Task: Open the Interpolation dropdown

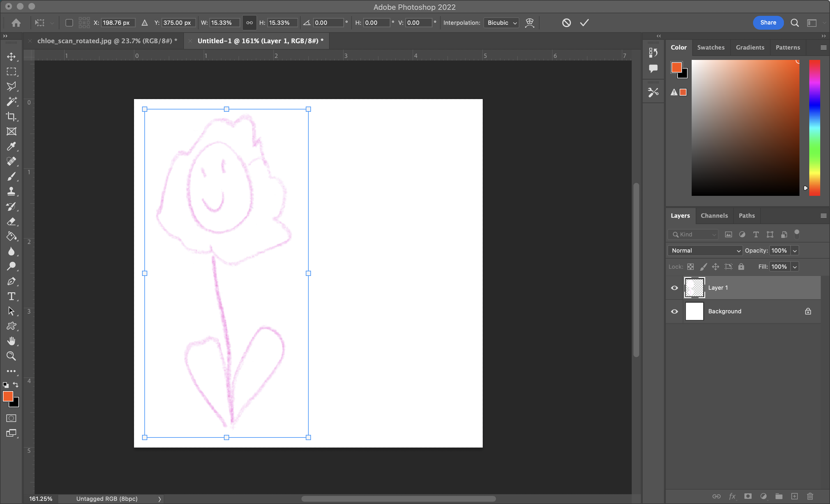Action: click(x=501, y=23)
